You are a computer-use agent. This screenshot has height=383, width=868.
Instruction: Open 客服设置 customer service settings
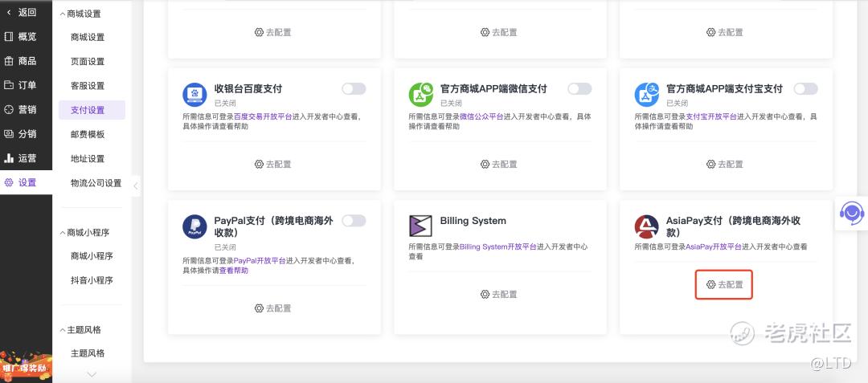click(88, 86)
